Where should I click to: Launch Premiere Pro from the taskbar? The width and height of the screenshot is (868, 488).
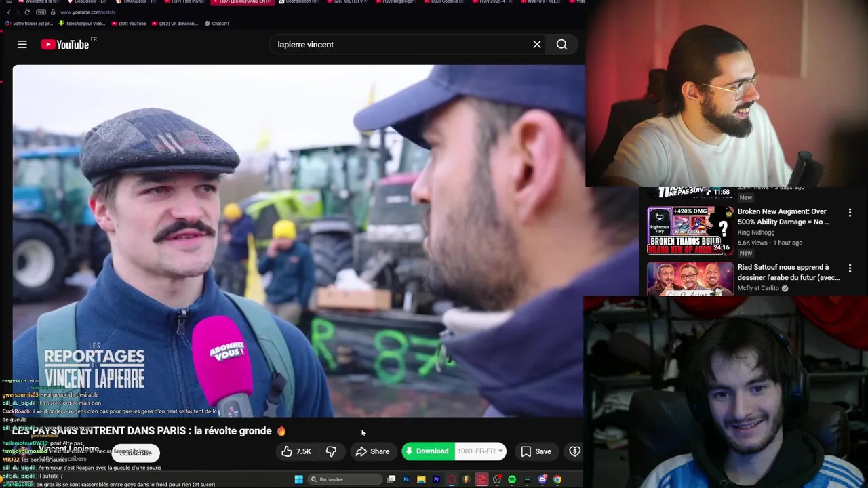pos(437,479)
